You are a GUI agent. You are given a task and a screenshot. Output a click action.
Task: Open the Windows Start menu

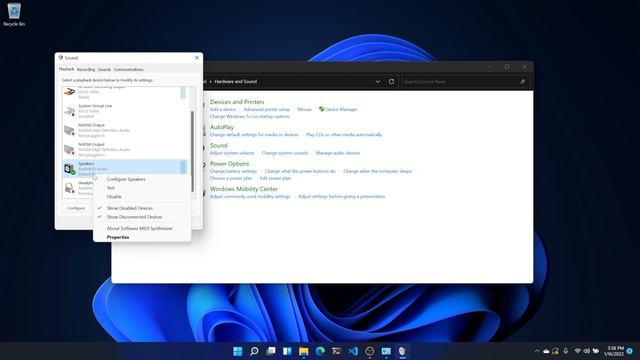tap(238, 351)
